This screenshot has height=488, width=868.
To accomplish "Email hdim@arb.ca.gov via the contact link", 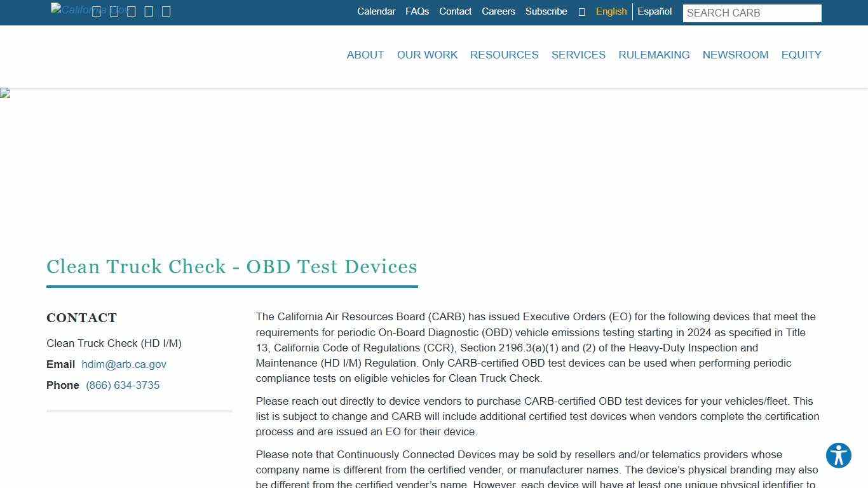I will 123,364.
